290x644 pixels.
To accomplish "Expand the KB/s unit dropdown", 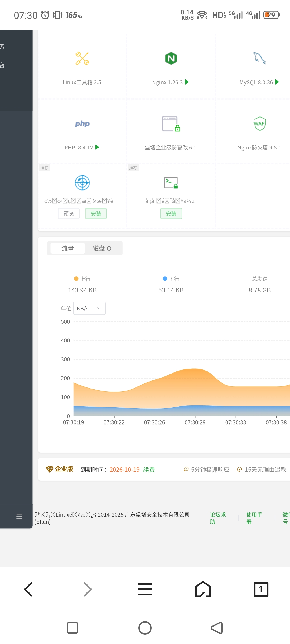I will click(89, 309).
